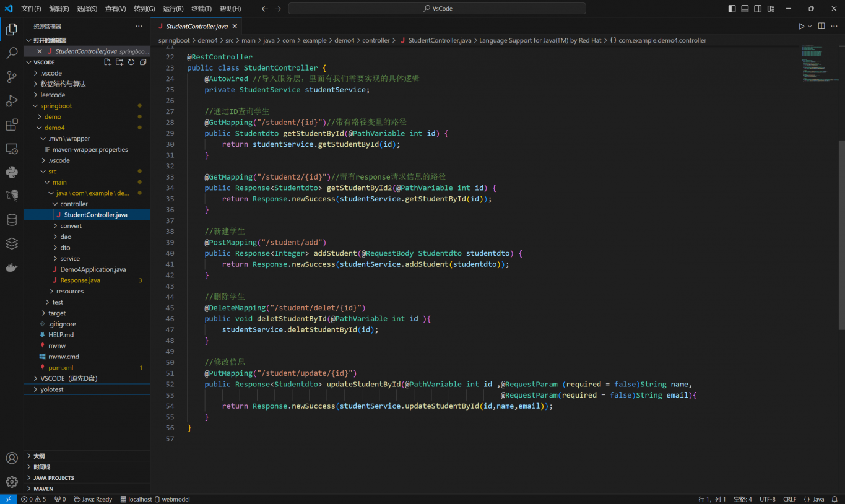The height and width of the screenshot is (504, 845).
Task: Split the editor to the right
Action: [x=821, y=27]
